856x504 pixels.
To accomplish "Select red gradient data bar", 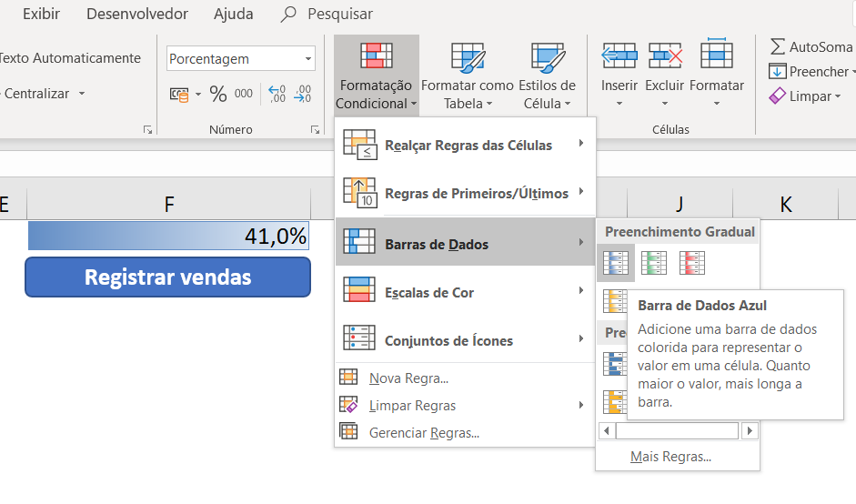I will [x=692, y=263].
